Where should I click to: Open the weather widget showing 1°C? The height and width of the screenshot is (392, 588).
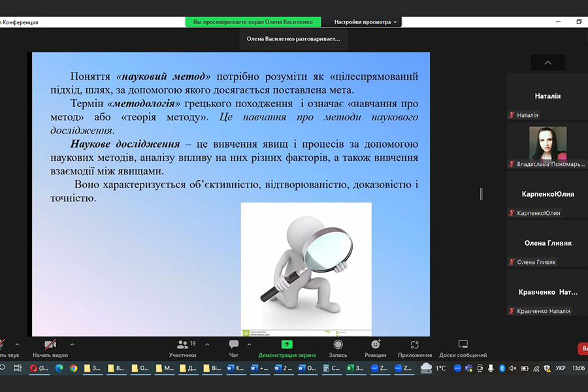pos(433,368)
